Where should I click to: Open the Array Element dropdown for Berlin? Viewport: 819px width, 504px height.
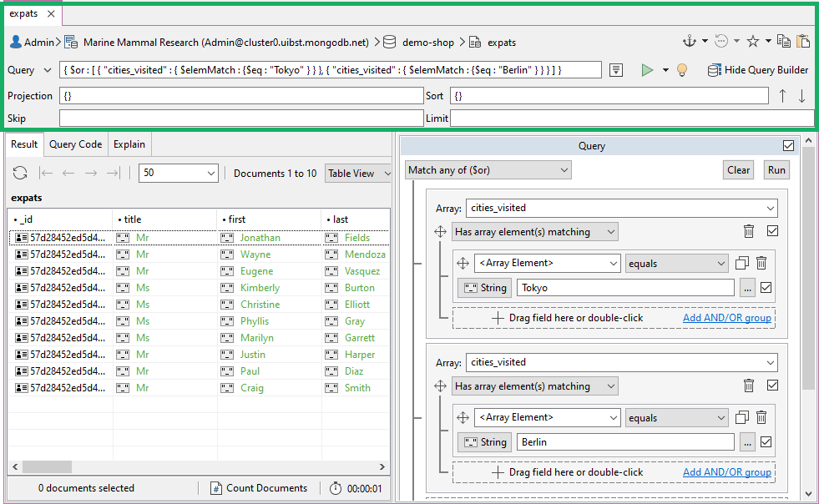548,418
